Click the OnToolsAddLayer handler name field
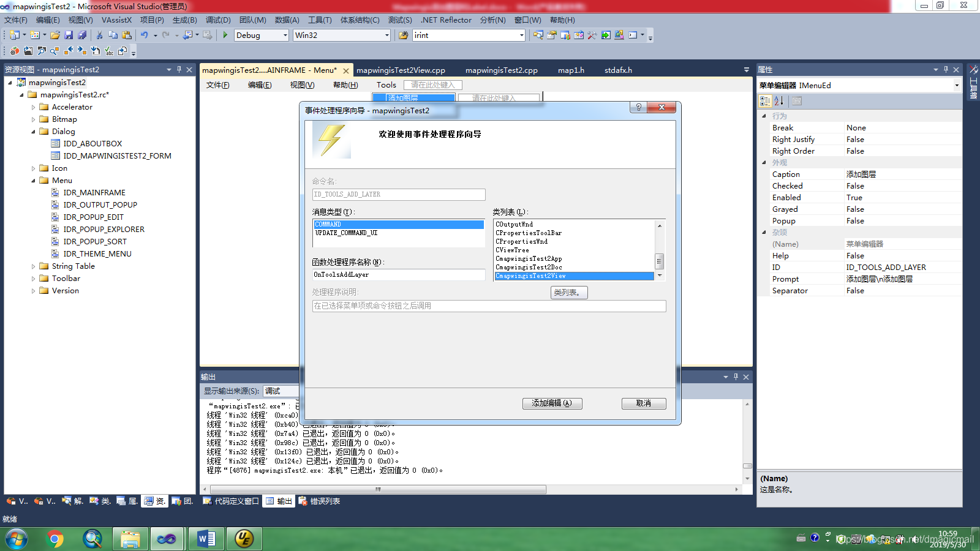Image resolution: width=980 pixels, height=551 pixels. tap(399, 275)
